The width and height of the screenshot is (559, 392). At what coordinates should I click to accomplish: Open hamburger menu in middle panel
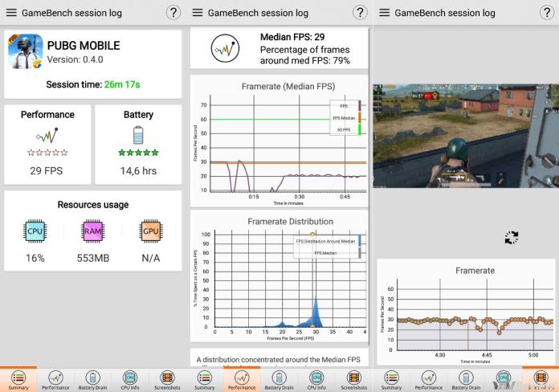[198, 13]
